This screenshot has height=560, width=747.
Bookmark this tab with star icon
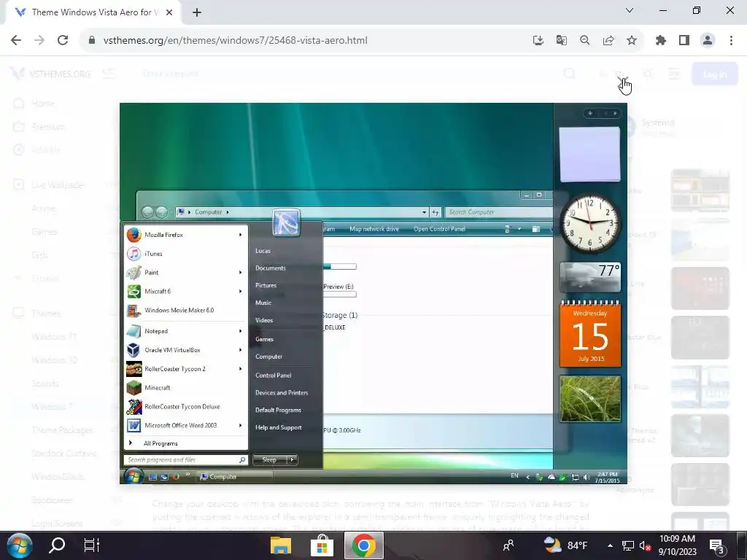click(632, 41)
